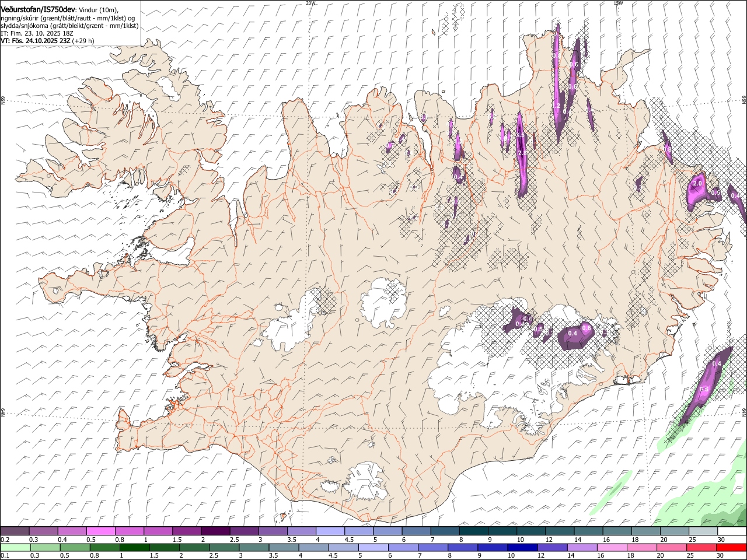Click the valid time 'VT: Fös. 24.10.2025 23Z'

pyautogui.click(x=36, y=41)
